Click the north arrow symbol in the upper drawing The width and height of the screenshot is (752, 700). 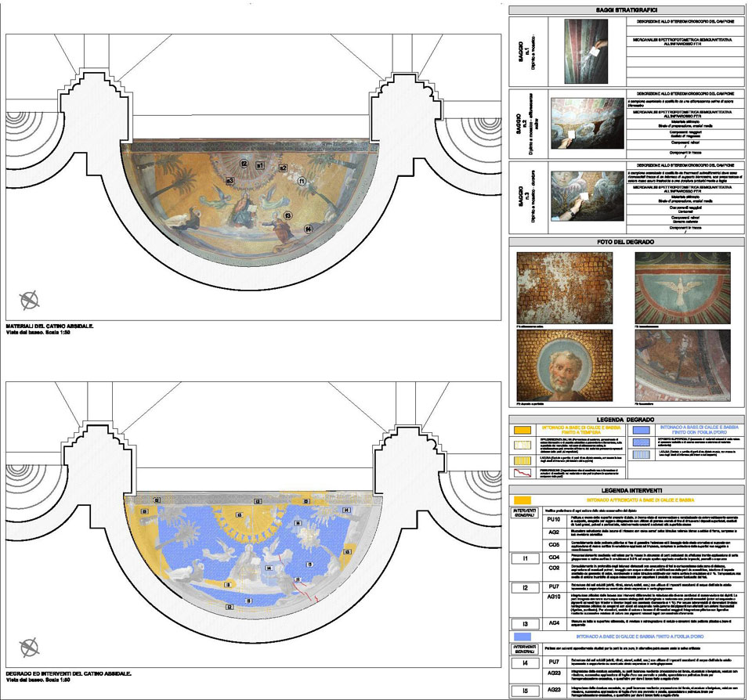(x=29, y=300)
